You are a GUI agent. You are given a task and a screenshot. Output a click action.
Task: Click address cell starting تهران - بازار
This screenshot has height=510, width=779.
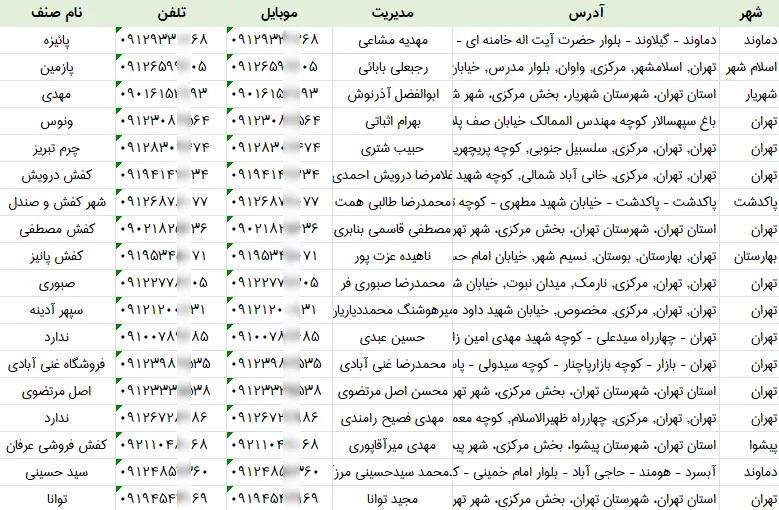pos(586,364)
